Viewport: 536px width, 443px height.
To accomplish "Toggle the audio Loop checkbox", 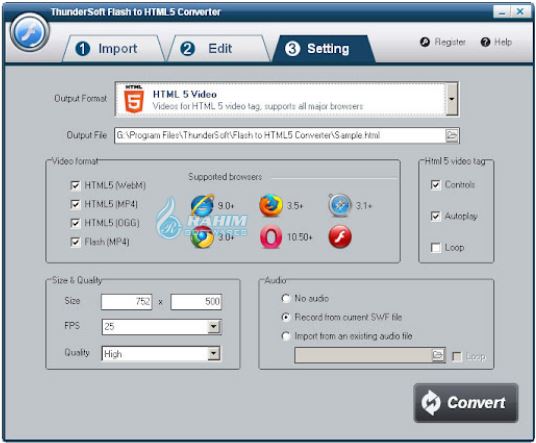I will (456, 357).
